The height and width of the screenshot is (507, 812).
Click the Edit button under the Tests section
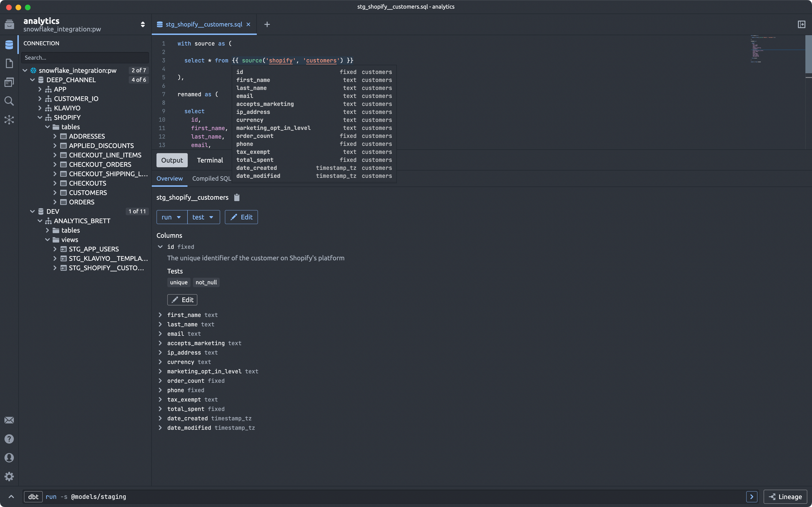point(182,300)
